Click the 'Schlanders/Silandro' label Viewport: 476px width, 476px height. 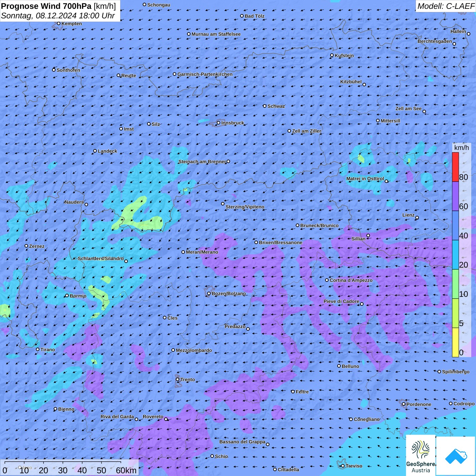pos(101,258)
